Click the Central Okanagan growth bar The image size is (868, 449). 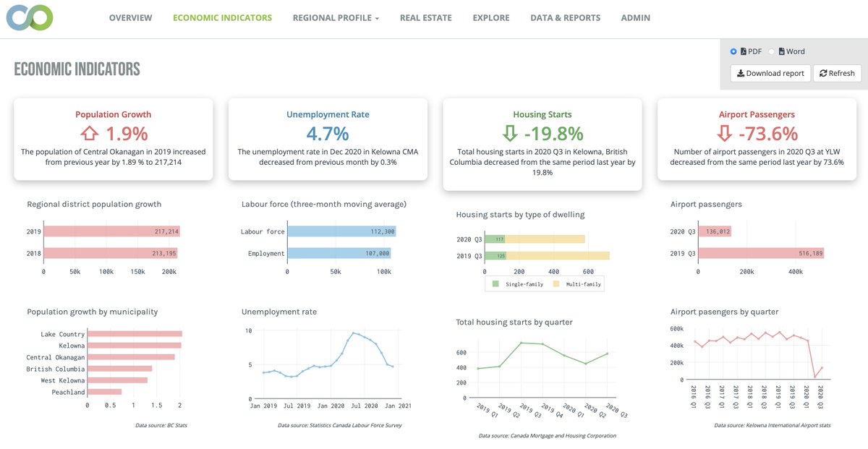pos(131,357)
